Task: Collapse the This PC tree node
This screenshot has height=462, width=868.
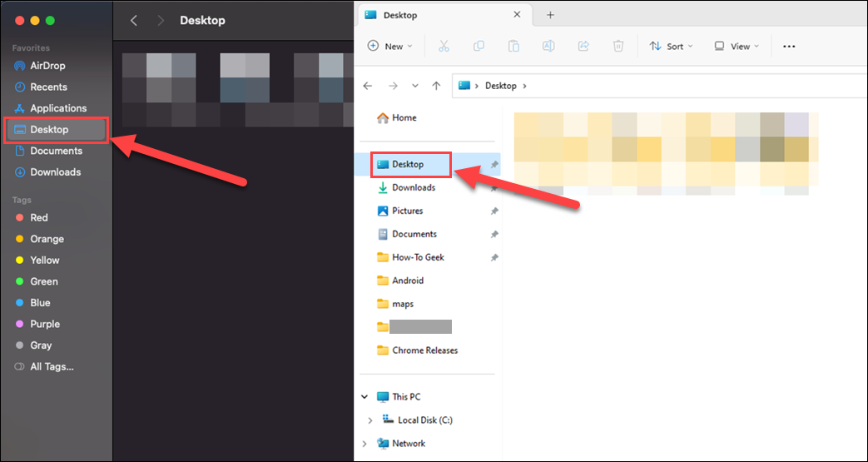Action: [x=365, y=397]
